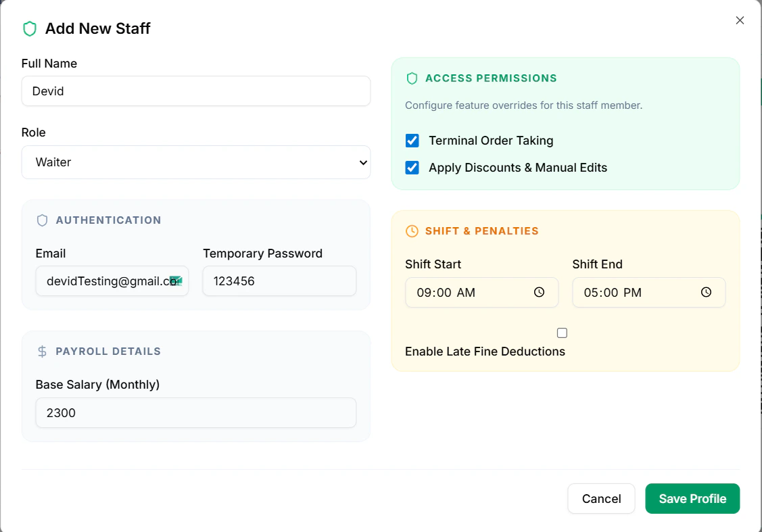The image size is (762, 532).
Task: Close the Add New Staff dialog
Action: 740,20
